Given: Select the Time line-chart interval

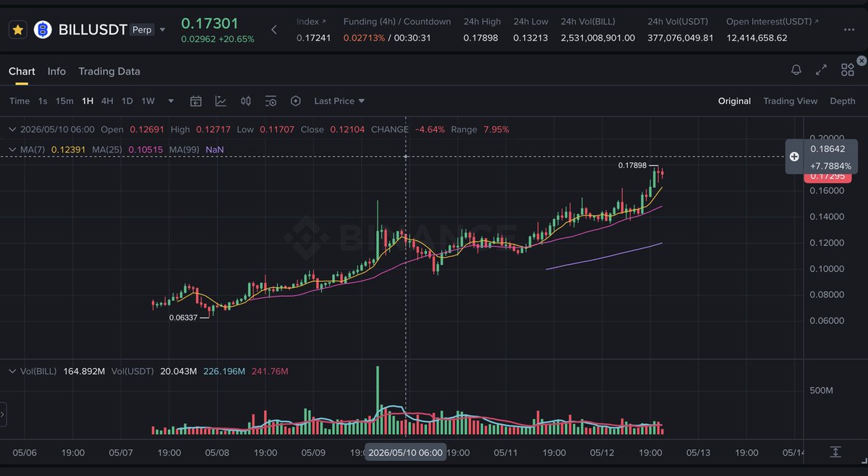Looking at the screenshot, I should (x=20, y=101).
